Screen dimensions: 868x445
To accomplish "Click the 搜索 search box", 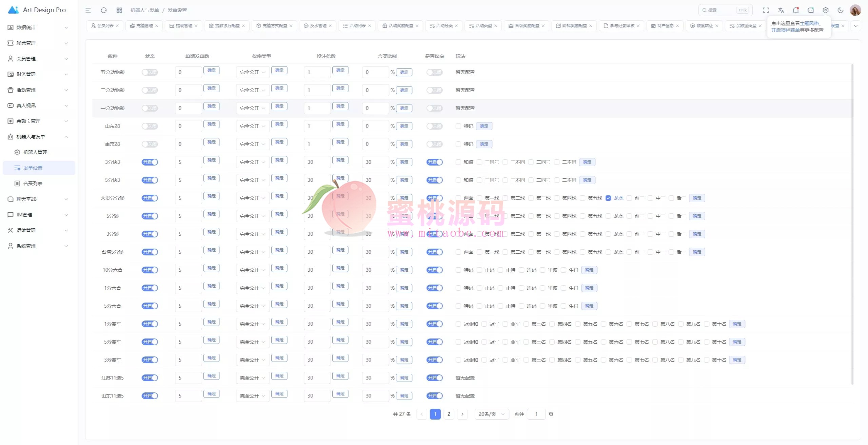I will coord(719,10).
